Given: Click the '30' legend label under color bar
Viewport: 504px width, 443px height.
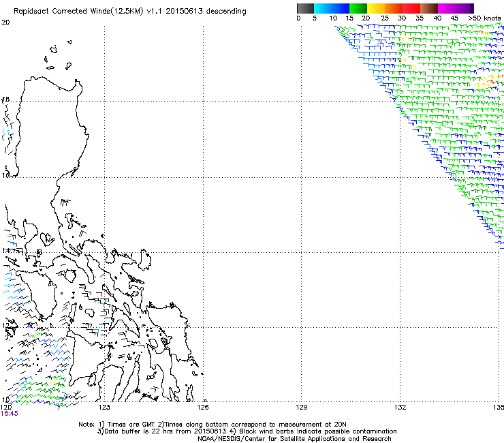Looking at the screenshot, I should pyautogui.click(x=402, y=18).
